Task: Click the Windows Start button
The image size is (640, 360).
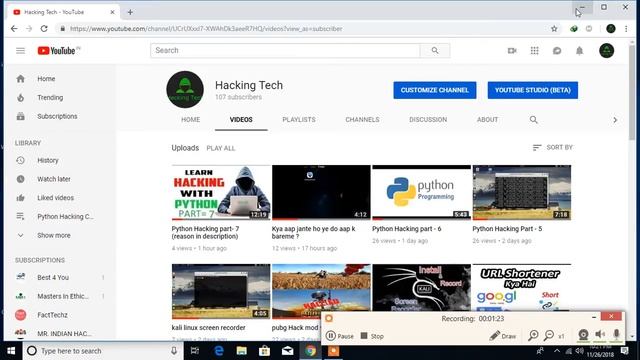Action: (11, 351)
